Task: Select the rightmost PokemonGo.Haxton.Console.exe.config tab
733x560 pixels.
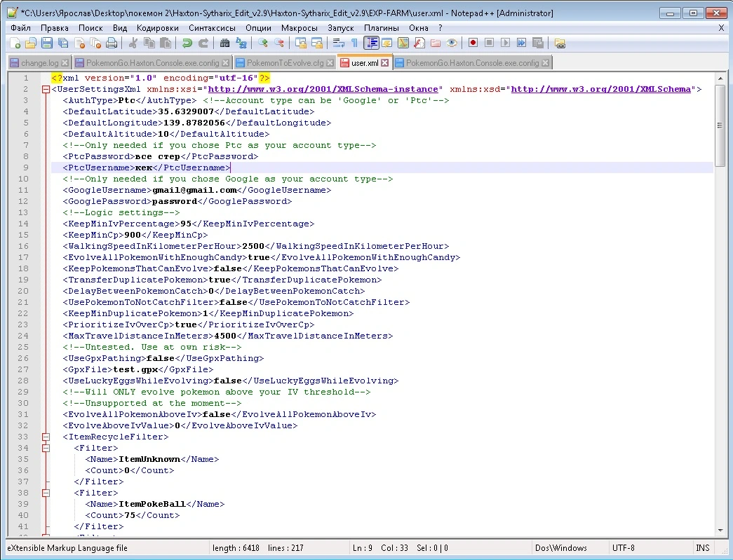Action: click(x=472, y=63)
